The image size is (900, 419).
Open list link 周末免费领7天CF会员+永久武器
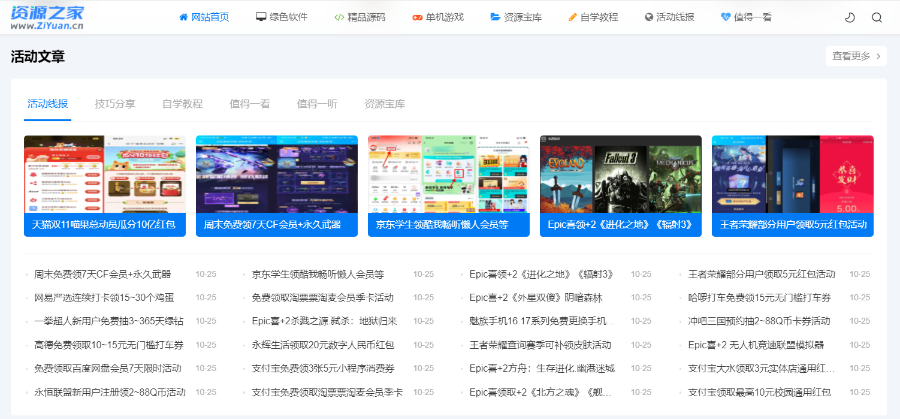tap(103, 274)
